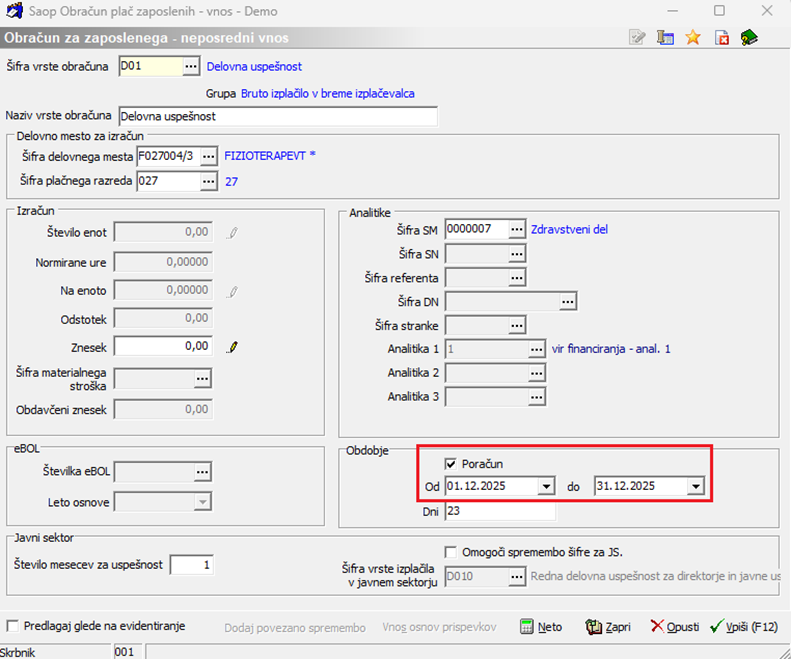Open lookup for Šifra vrste izplačila v javnem sektorju
The height and width of the screenshot is (659, 791).
pos(517,576)
